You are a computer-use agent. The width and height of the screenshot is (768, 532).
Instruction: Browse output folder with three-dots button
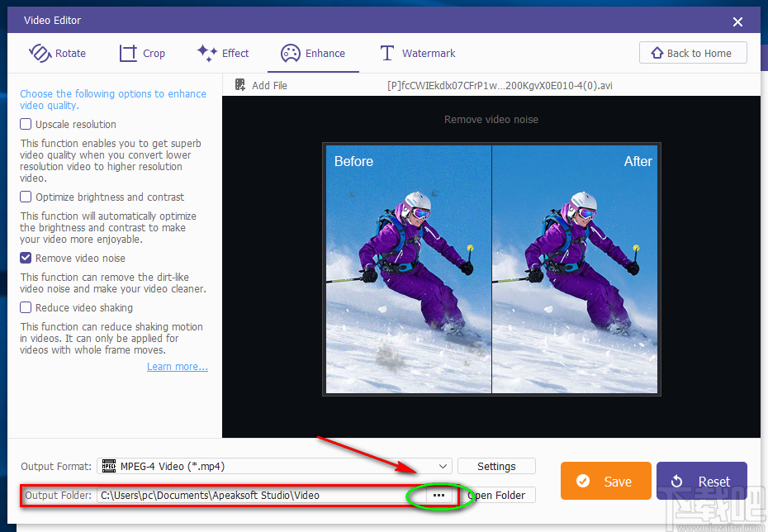439,496
